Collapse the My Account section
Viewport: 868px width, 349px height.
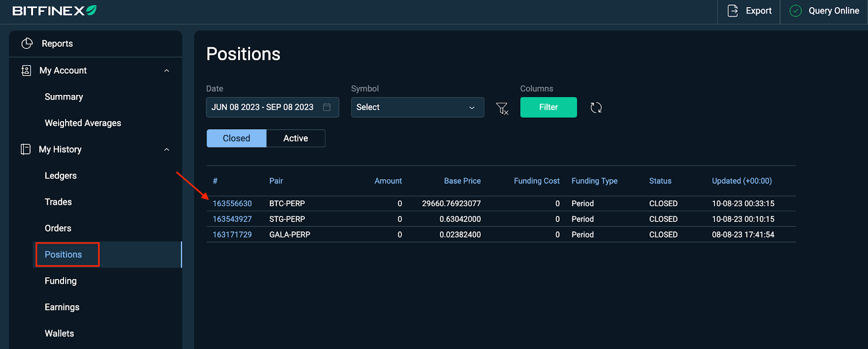[167, 71]
